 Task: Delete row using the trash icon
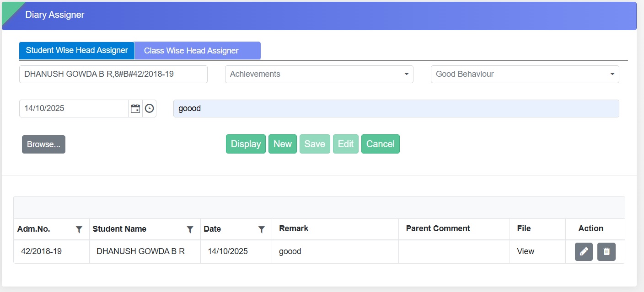(x=606, y=252)
